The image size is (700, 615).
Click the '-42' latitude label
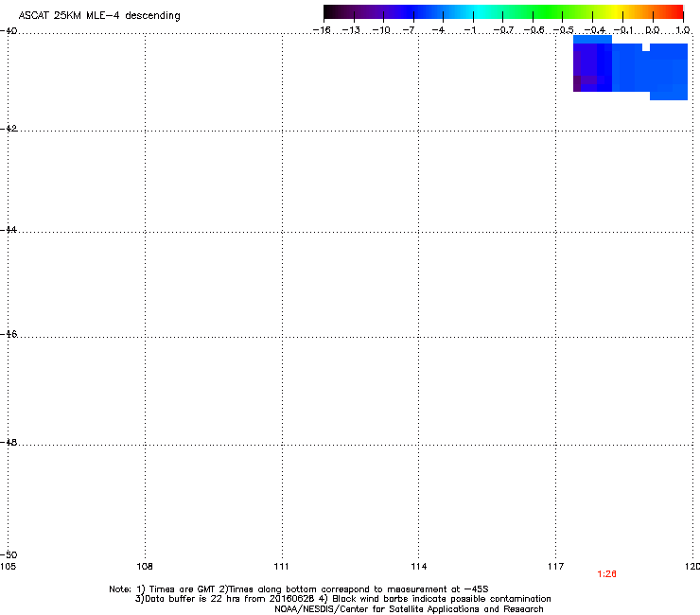point(9,128)
